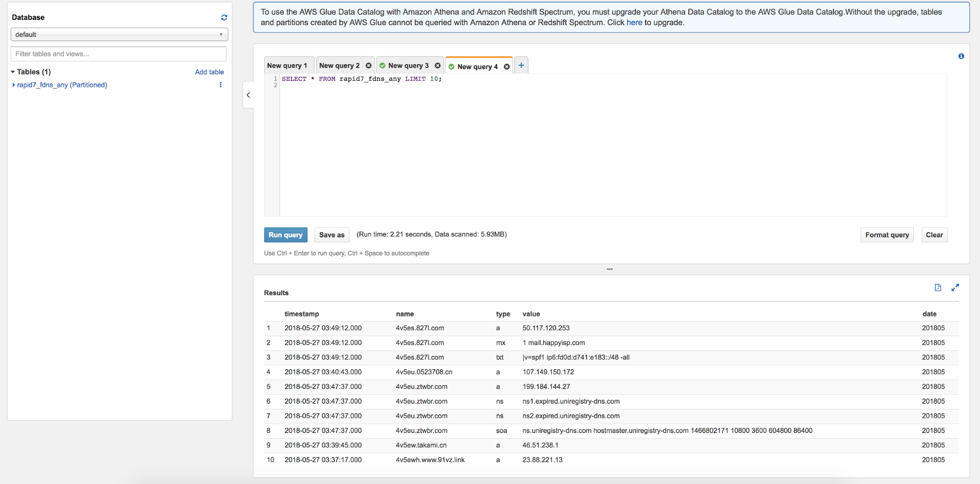Add a new query tab
This screenshot has height=484, width=980.
coord(521,65)
